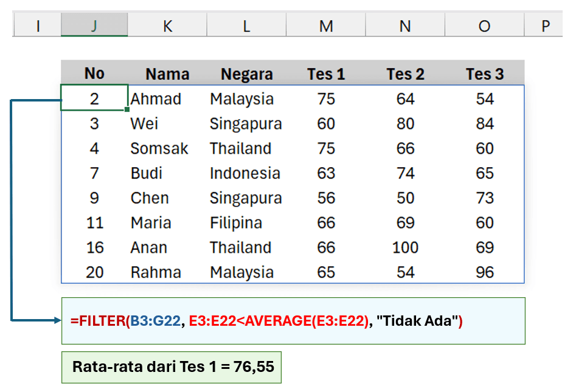Select the No cell with value 3
The width and height of the screenshot is (573, 392).
click(94, 123)
